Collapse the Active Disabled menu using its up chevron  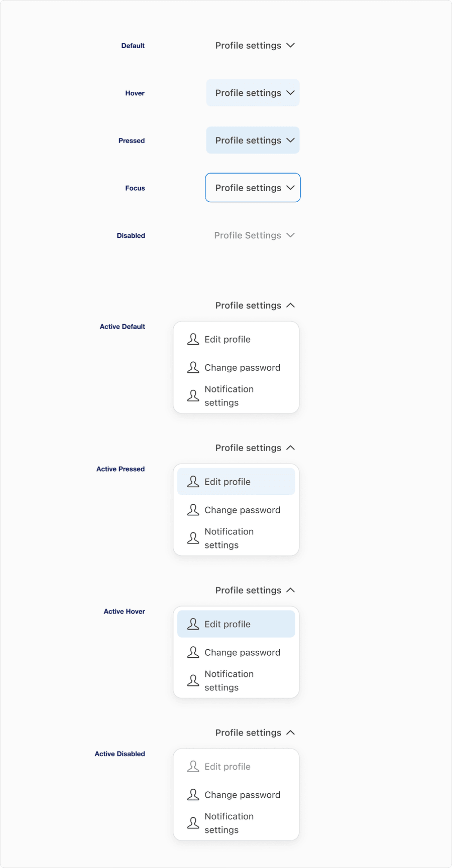(290, 733)
